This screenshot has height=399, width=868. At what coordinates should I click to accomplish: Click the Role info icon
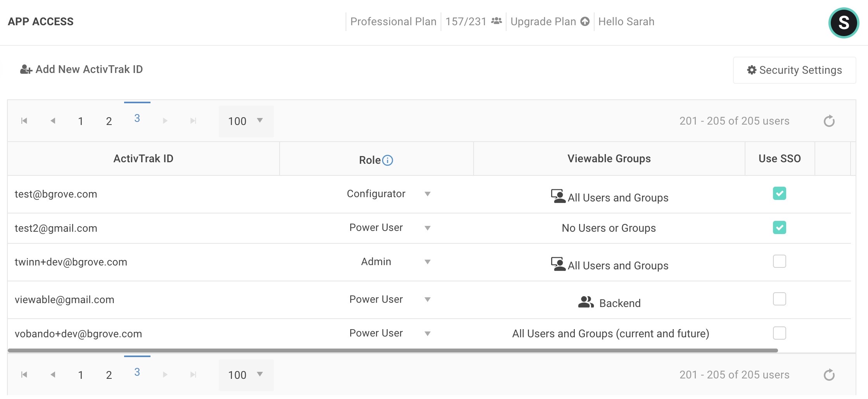(x=387, y=160)
